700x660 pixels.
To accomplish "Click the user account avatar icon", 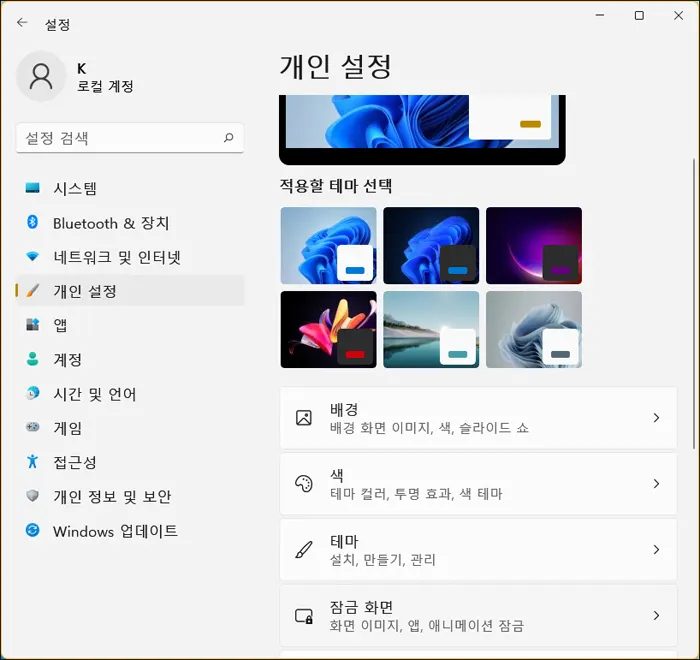I will 41,76.
